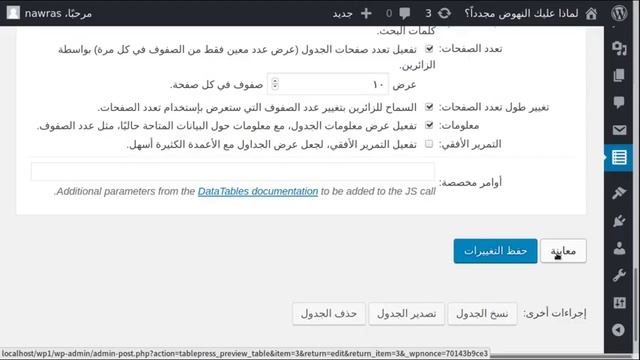Image resolution: width=640 pixels, height=360 pixels.
Task: Visit site via home icon
Action: pos(591,13)
